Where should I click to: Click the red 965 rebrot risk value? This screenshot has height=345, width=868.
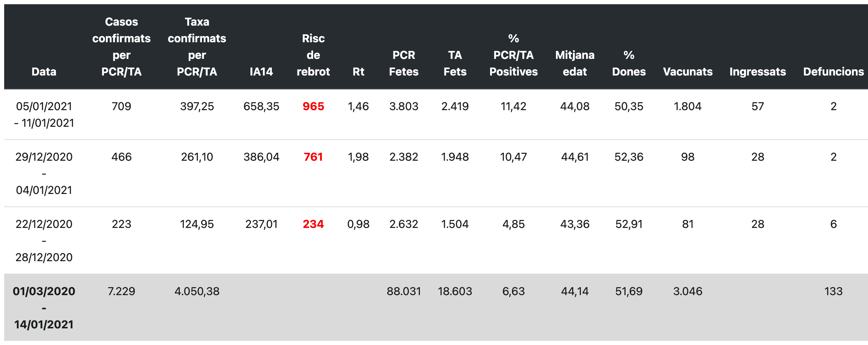tap(313, 106)
